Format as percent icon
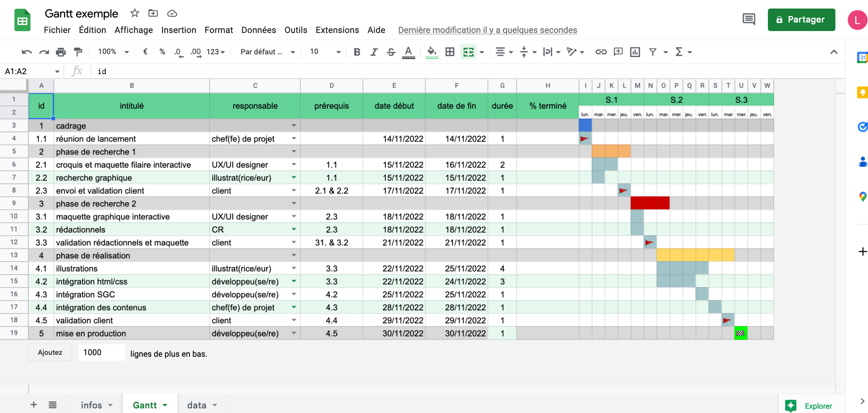Image resolution: width=868 pixels, height=413 pixels. point(162,52)
